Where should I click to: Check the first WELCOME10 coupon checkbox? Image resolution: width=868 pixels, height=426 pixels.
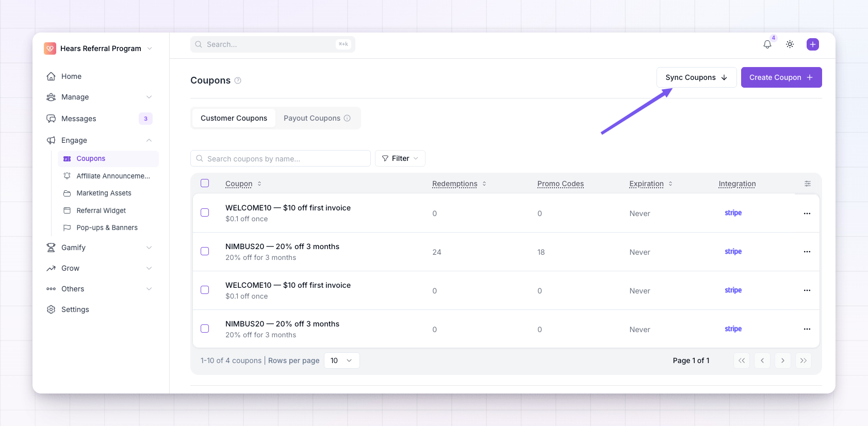point(205,212)
